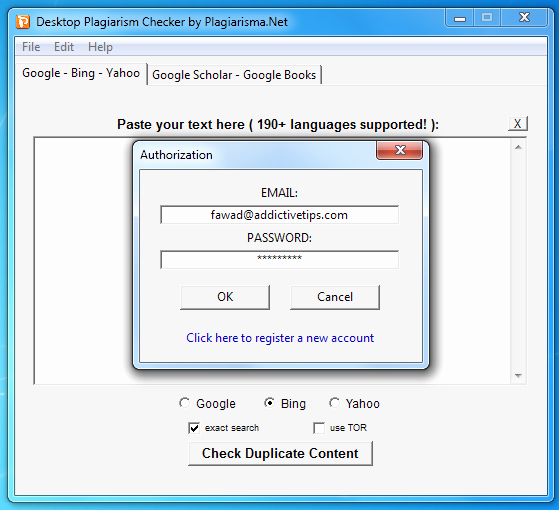
Task: Open the Edit menu
Action: coord(64,47)
